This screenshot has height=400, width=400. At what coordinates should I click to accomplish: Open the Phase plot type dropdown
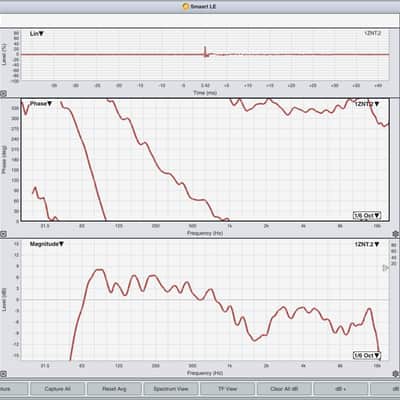pos(41,104)
